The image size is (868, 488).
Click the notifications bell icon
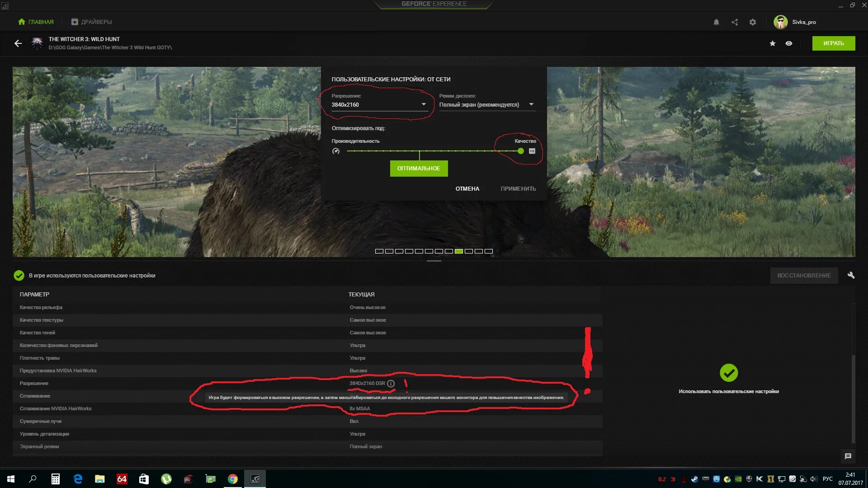click(716, 22)
